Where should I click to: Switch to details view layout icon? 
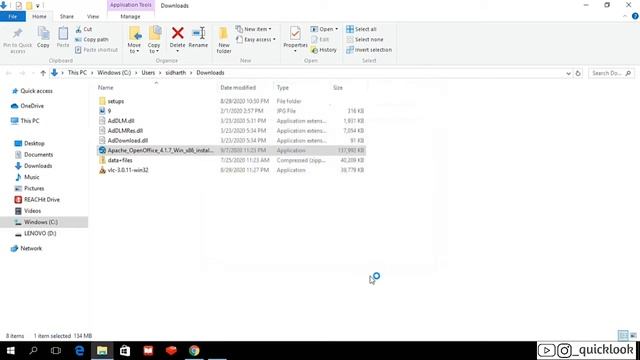coord(623,336)
